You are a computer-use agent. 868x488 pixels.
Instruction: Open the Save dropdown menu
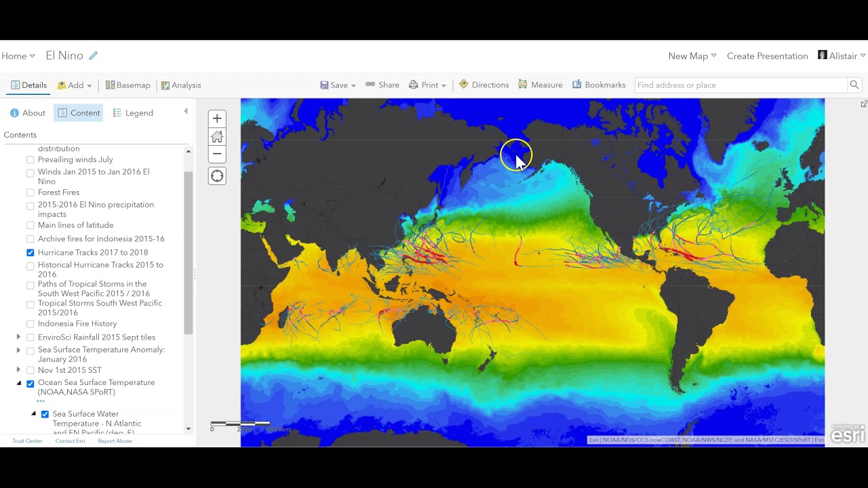[338, 85]
